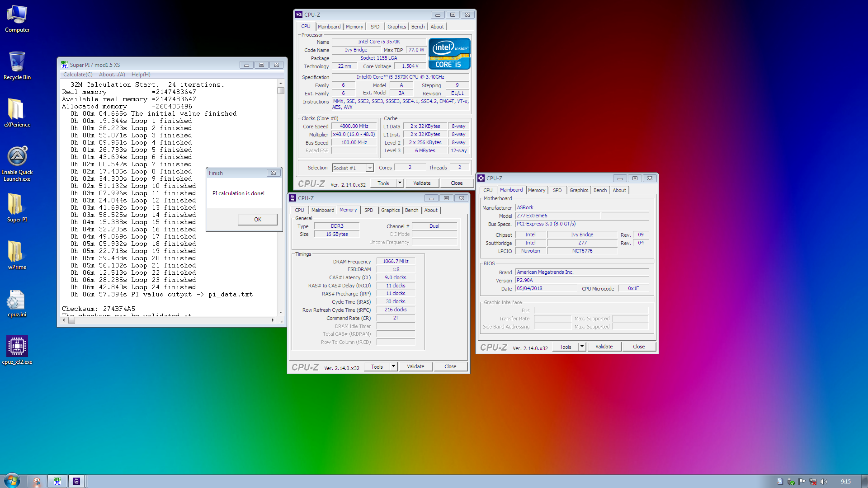This screenshot has width=868, height=488.
Task: Click the CPU-Z CPU window title icon
Action: tap(299, 15)
